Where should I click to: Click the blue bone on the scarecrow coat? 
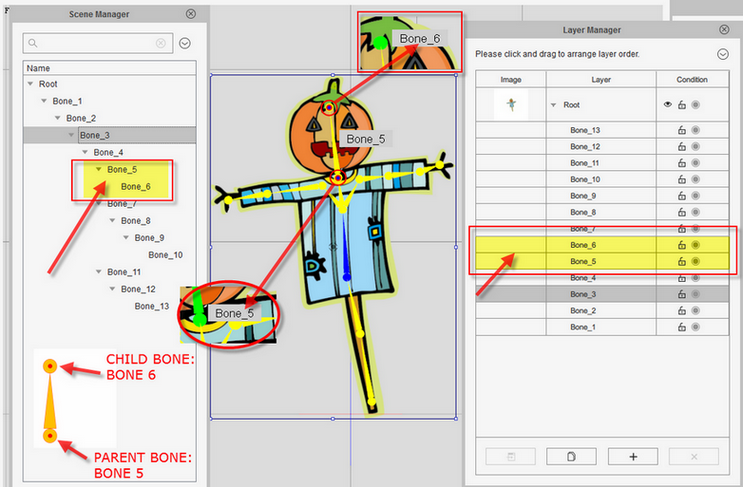pyautogui.click(x=345, y=244)
